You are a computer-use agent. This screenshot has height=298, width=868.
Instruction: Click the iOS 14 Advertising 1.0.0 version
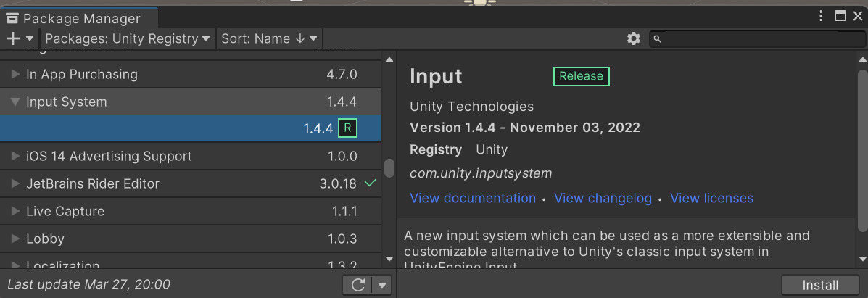(x=342, y=156)
